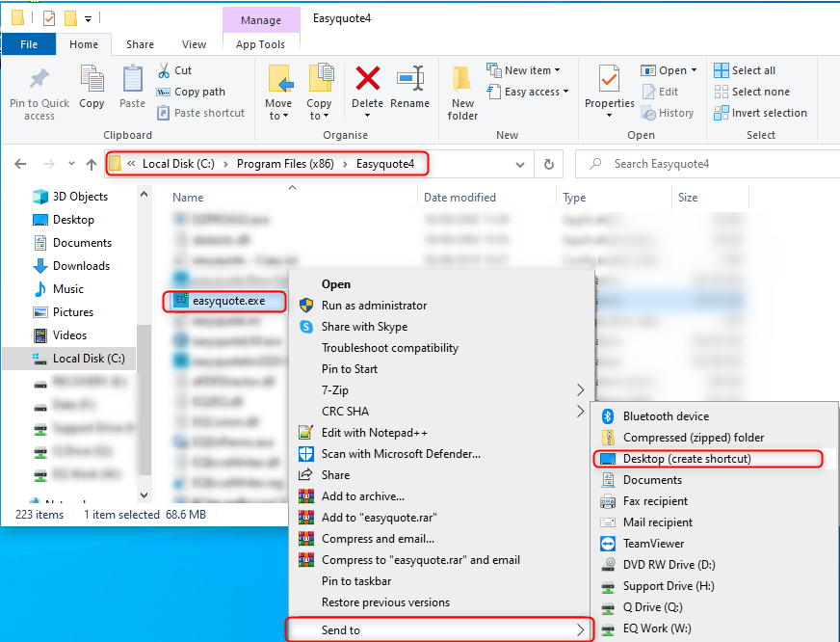Expand the 7-Zip submenu
The image size is (840, 642).
point(441,390)
